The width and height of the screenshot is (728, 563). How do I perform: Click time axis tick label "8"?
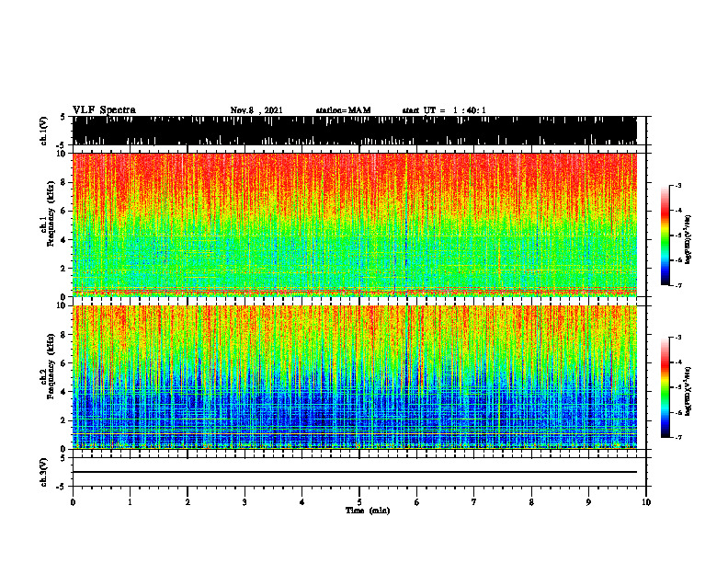(x=531, y=502)
